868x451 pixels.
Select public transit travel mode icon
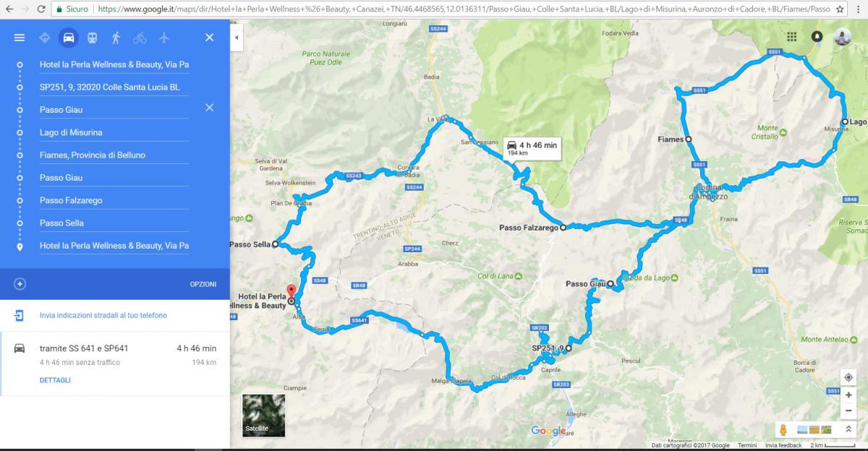pyautogui.click(x=92, y=38)
